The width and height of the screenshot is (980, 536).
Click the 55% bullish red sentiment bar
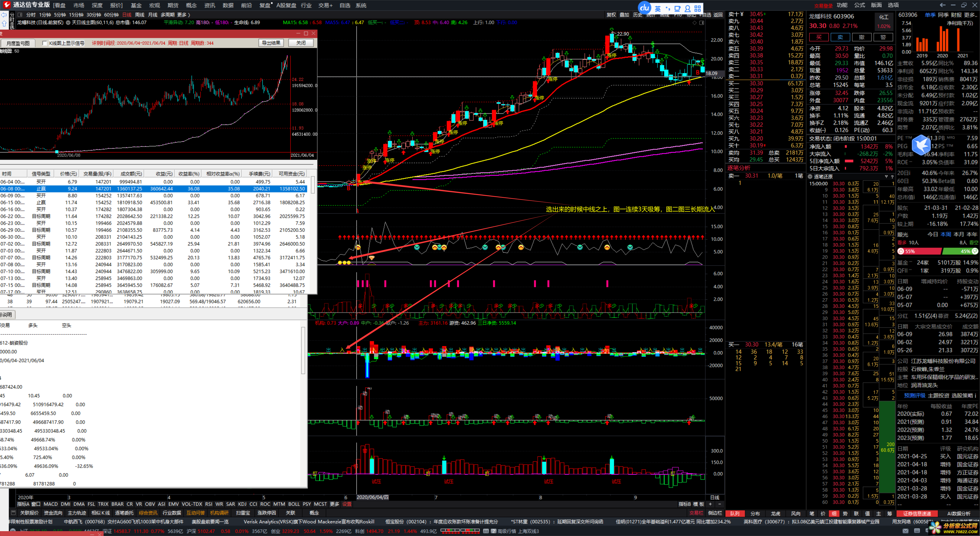[x=919, y=251]
